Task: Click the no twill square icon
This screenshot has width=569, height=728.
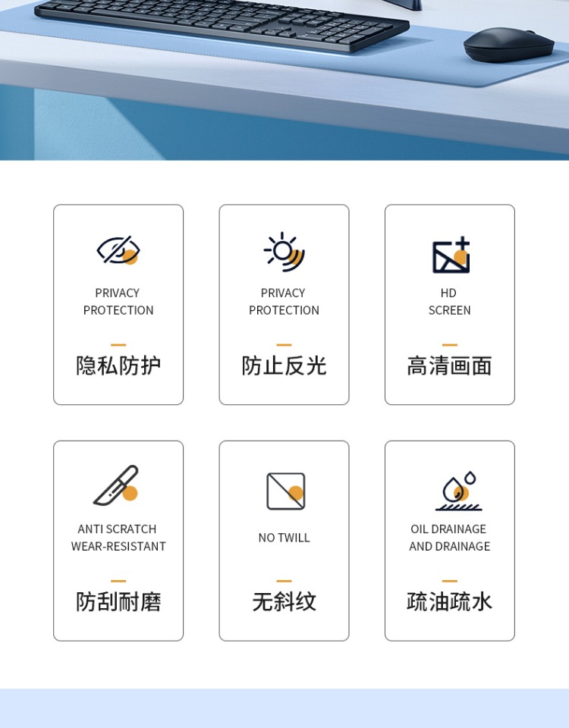Action: pyautogui.click(x=285, y=491)
